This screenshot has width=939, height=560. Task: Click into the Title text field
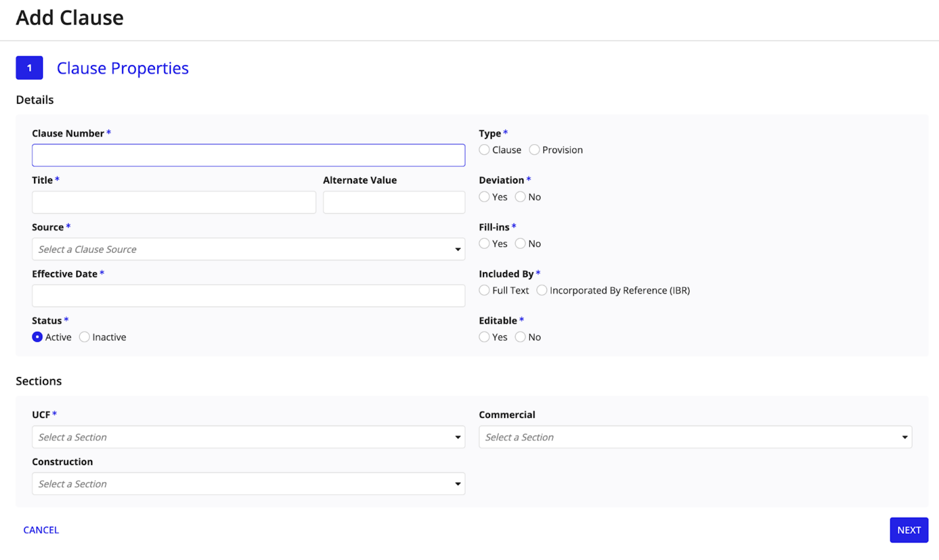coord(174,202)
